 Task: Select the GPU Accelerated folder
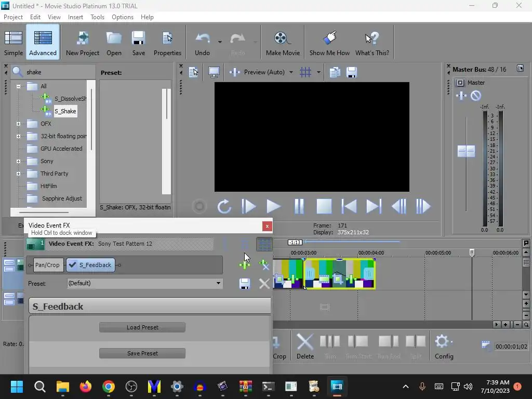(x=61, y=149)
